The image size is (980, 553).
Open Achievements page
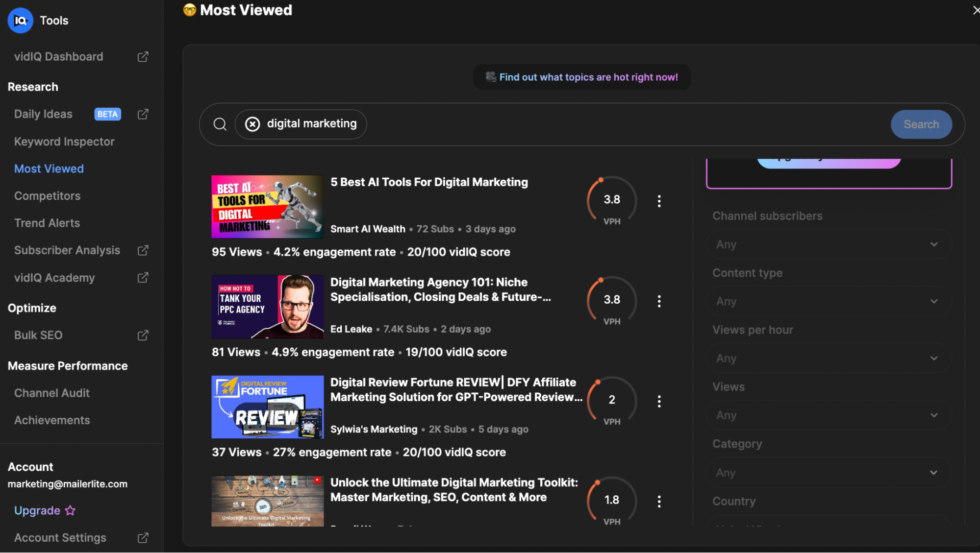point(52,420)
